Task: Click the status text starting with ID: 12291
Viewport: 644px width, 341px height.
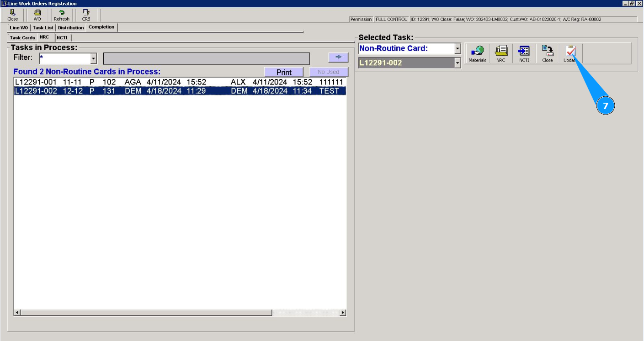Action: (523, 20)
